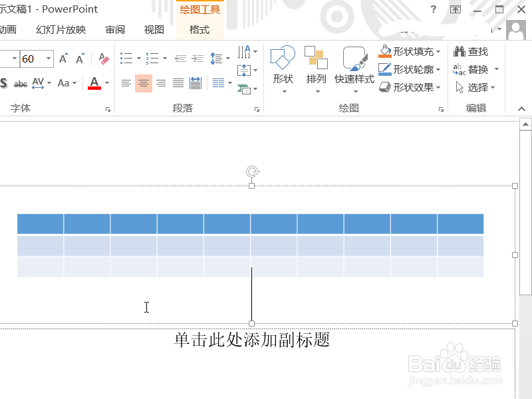Screen dimensions: 532x399
Task: Apply the red font color A
Action: 94,82
